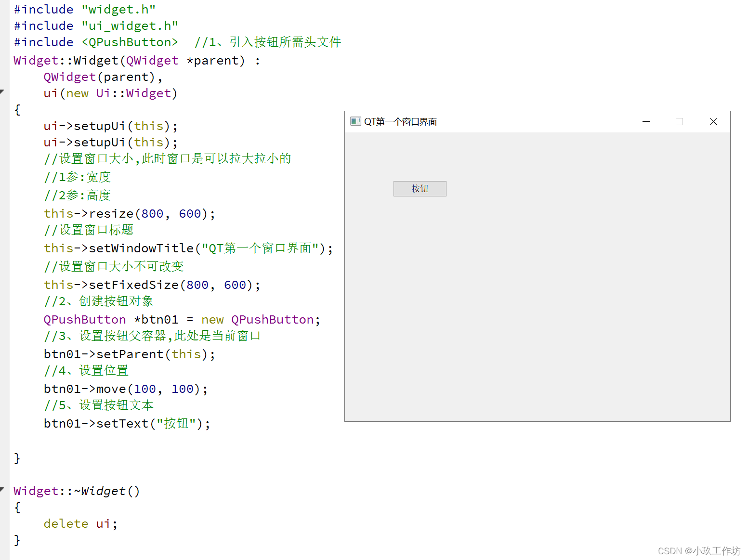Click the ui(new Ui::Widget) line
This screenshot has width=748, height=560.
click(x=110, y=93)
